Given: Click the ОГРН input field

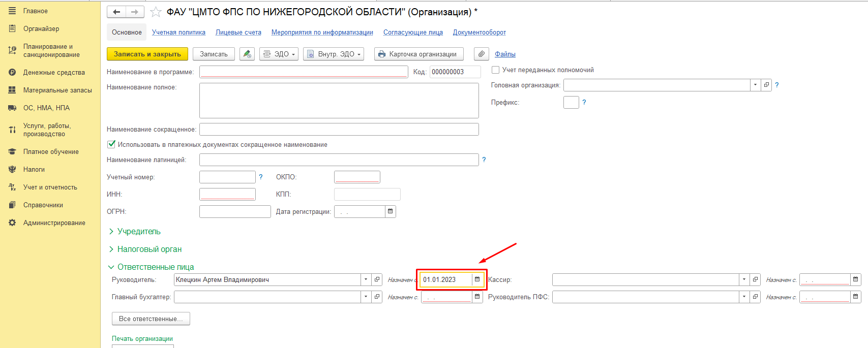Looking at the screenshot, I should [x=235, y=211].
